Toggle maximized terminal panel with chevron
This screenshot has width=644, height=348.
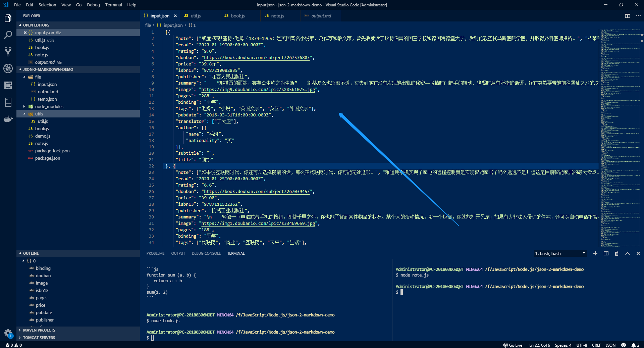coord(628,253)
